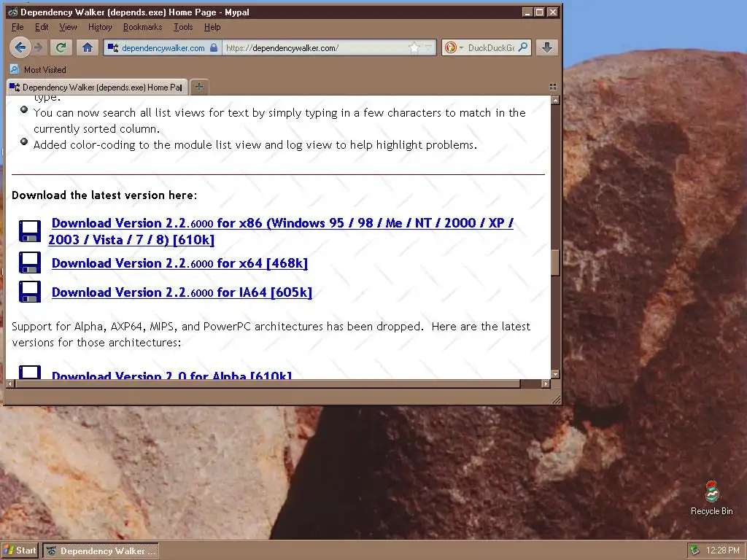Click the vertical scrollbar down arrow
This screenshot has width=747, height=560.
click(x=555, y=374)
